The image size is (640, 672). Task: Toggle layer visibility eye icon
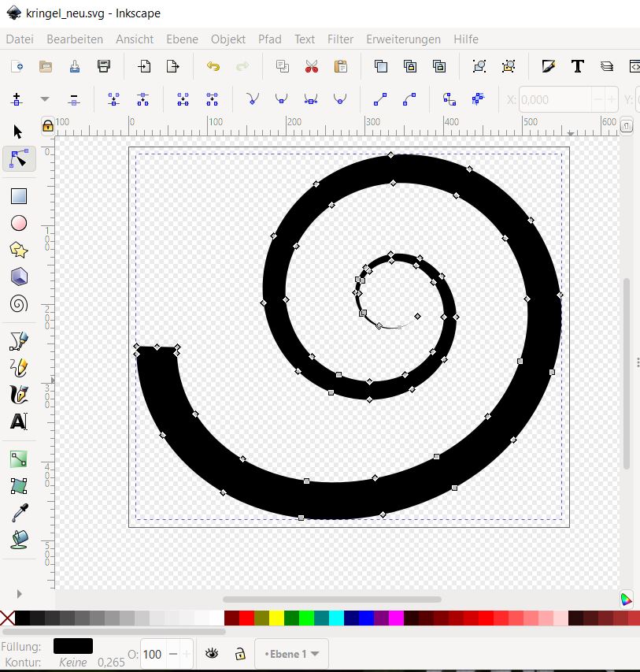coord(211,654)
